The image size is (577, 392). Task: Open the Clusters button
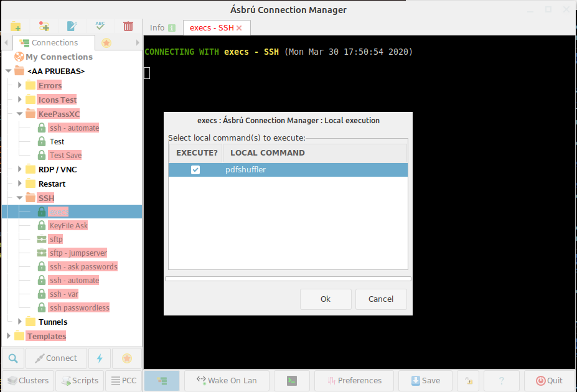(x=28, y=381)
